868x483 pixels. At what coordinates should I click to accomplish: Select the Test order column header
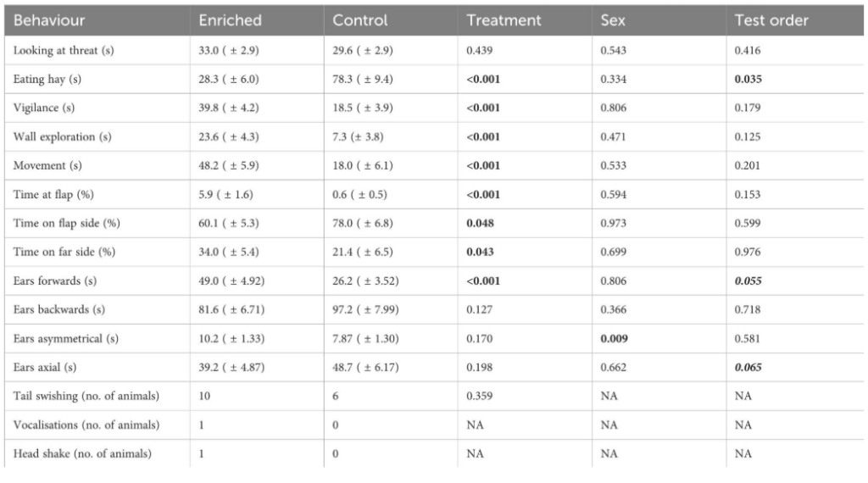tap(769, 20)
